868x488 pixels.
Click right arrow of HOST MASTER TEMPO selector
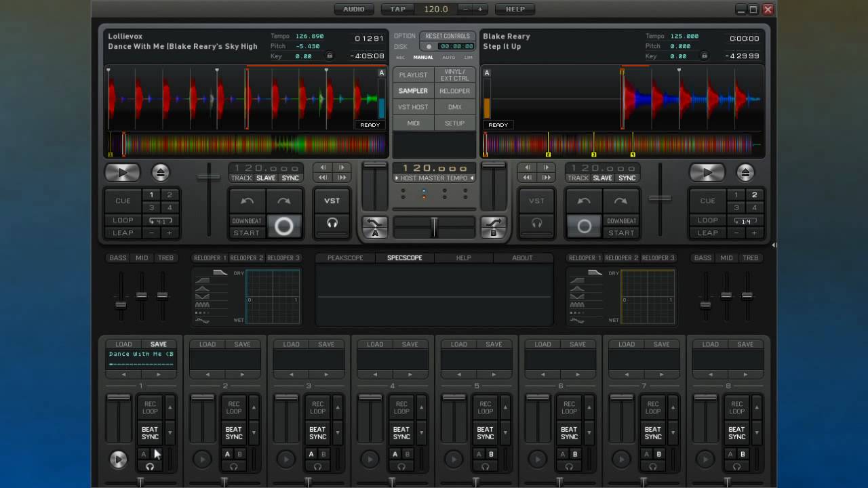pyautogui.click(x=471, y=178)
